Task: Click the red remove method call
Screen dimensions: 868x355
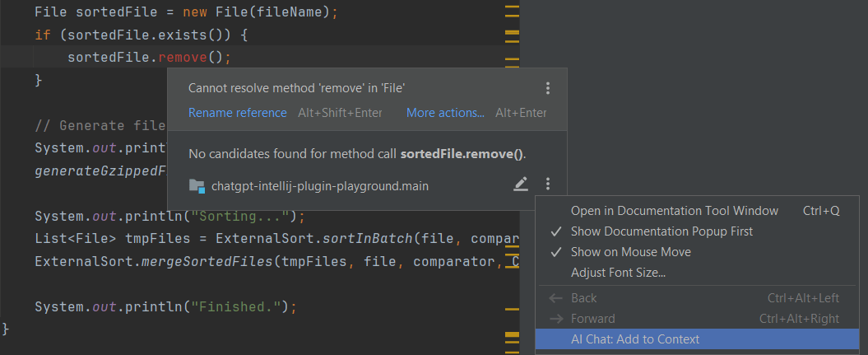Action: pyautogui.click(x=183, y=57)
